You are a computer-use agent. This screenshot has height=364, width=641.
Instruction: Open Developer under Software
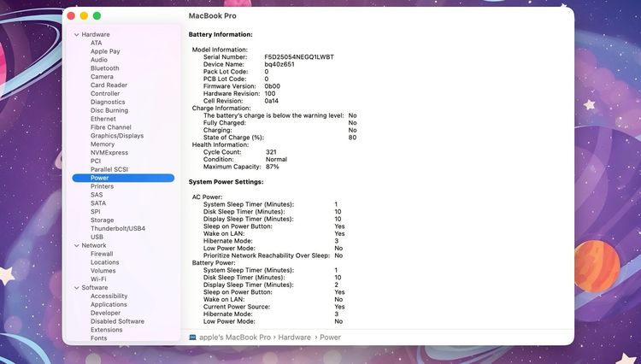[x=105, y=313]
